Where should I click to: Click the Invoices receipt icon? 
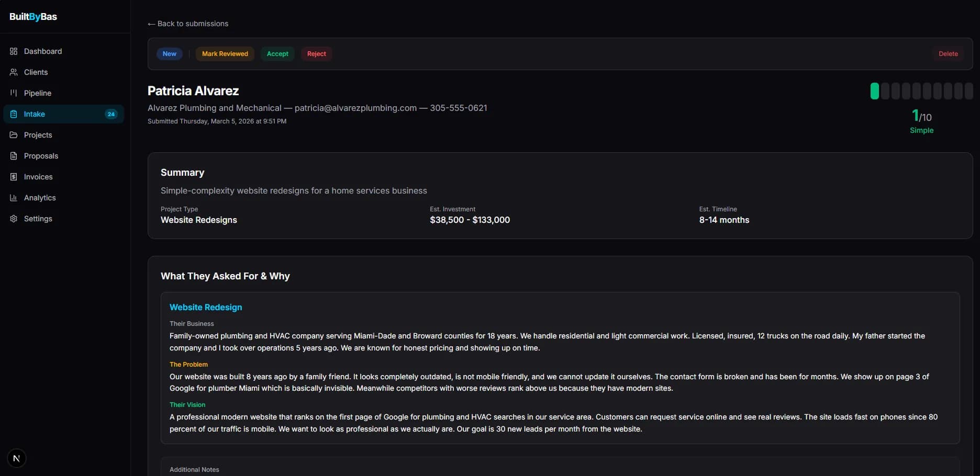pos(14,177)
